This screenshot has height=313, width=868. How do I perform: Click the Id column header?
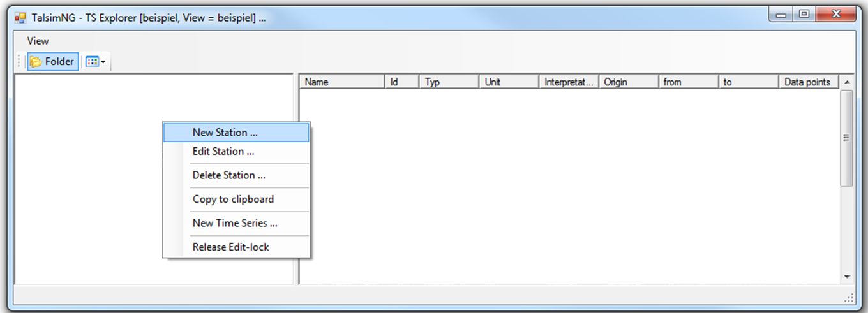[x=401, y=82]
